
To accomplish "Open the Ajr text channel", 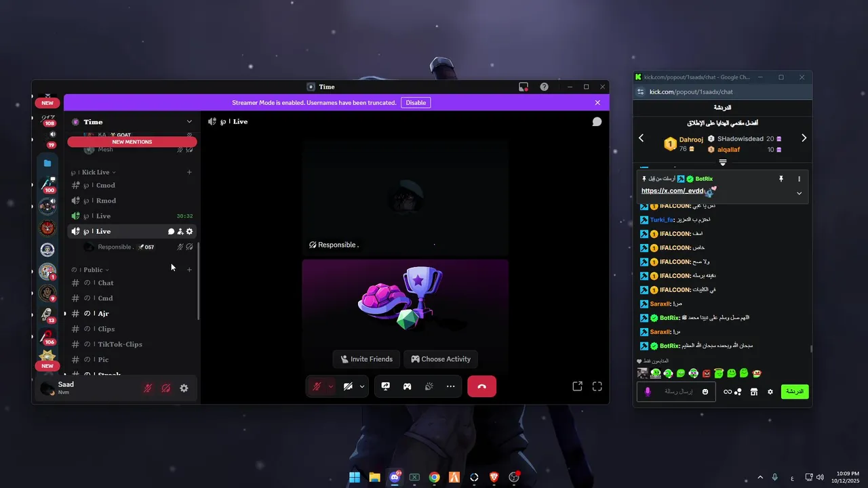I will [132, 313].
